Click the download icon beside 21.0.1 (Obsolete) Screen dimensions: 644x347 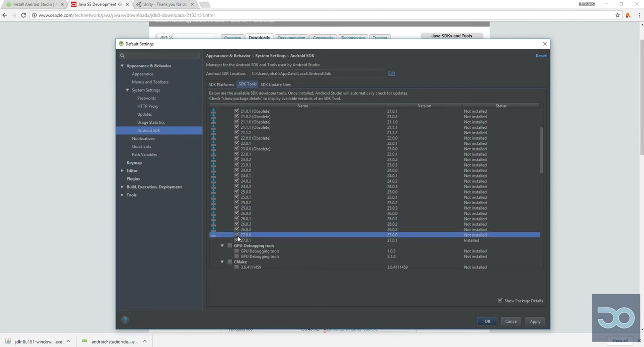point(213,111)
